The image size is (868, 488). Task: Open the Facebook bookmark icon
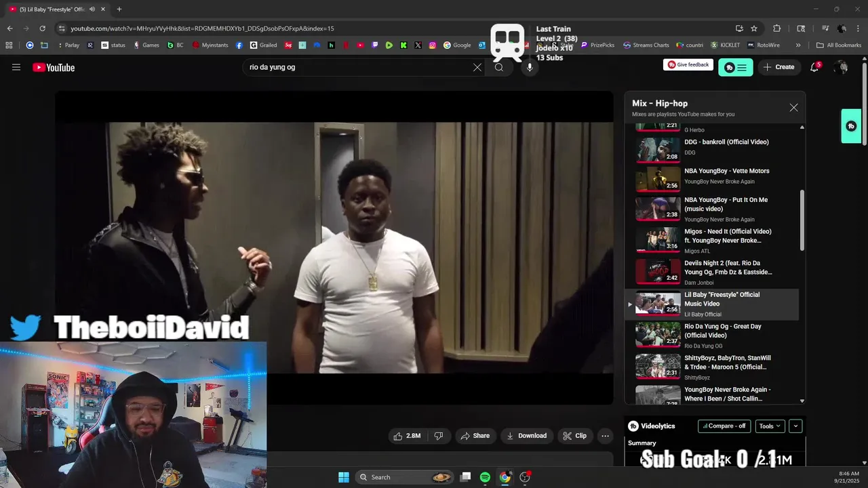tap(239, 45)
